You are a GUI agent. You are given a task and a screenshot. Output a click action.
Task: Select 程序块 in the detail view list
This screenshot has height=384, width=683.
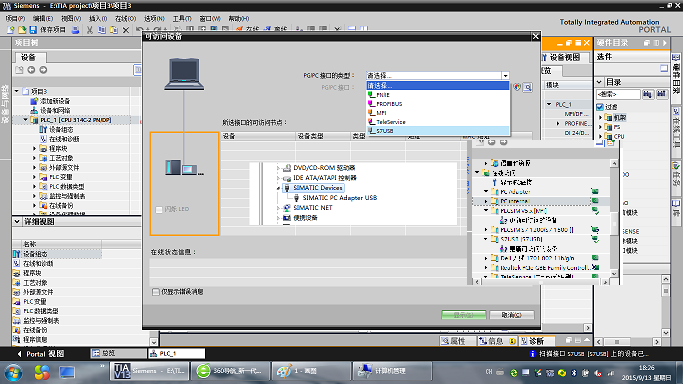pyautogui.click(x=32, y=273)
